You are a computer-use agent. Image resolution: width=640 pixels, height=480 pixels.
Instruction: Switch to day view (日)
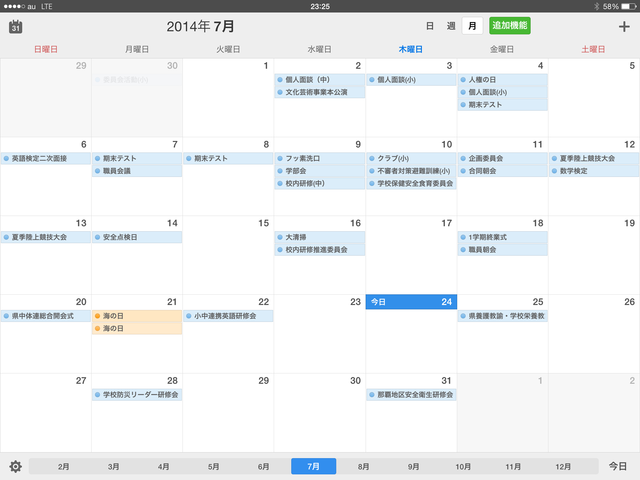pos(429,26)
